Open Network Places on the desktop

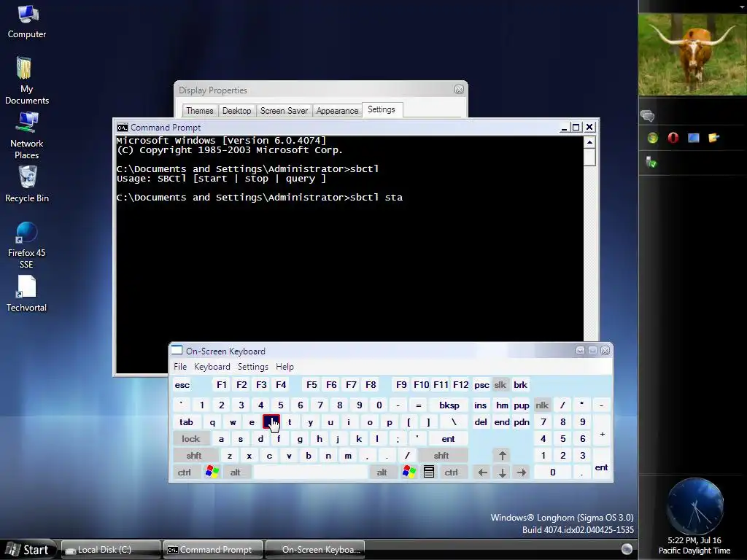tap(27, 135)
